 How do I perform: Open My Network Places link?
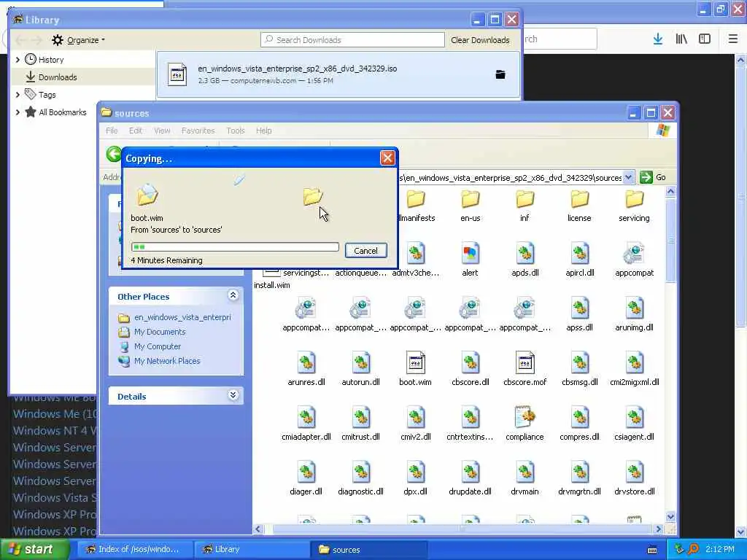(x=167, y=361)
